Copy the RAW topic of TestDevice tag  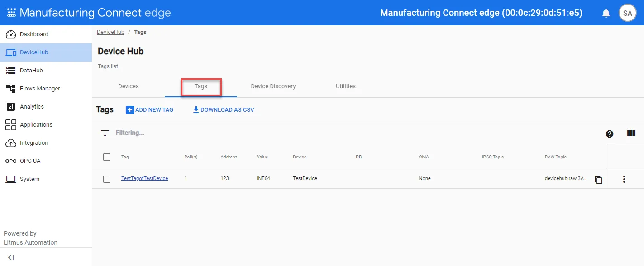pos(598,180)
